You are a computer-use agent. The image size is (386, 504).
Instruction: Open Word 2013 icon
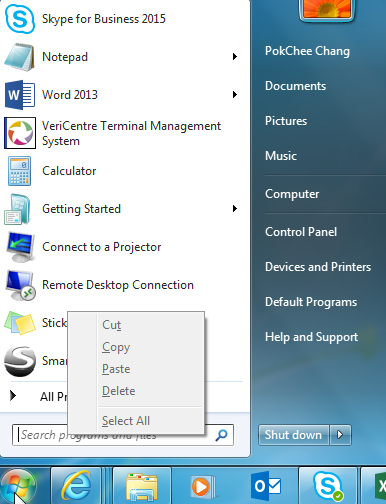[x=20, y=95]
